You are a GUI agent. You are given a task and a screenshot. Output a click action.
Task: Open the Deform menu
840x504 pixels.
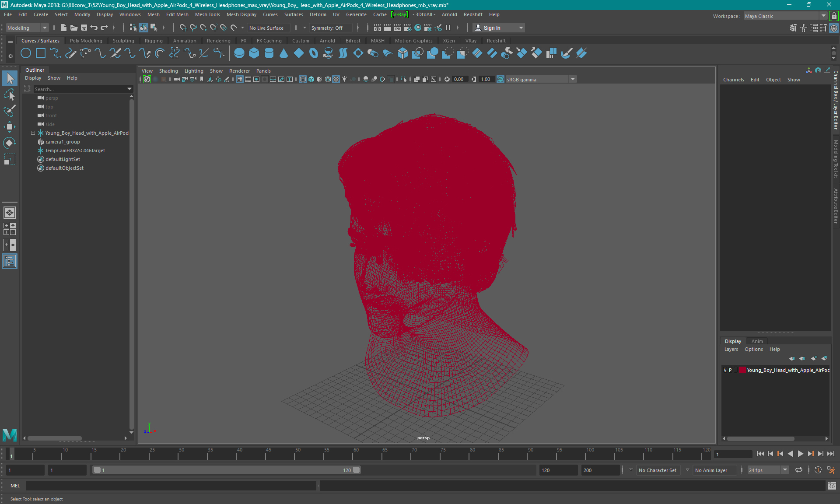point(318,14)
